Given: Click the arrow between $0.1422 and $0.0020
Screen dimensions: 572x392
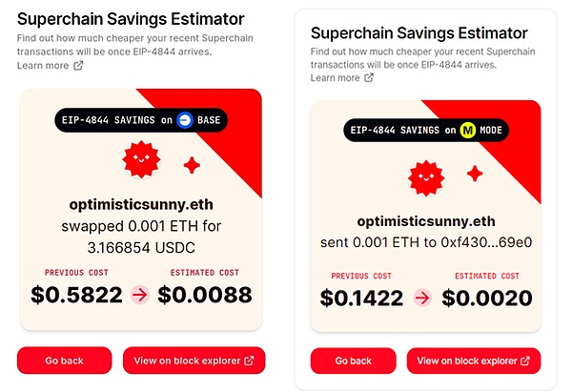Looking at the screenshot, I should pos(422,298).
